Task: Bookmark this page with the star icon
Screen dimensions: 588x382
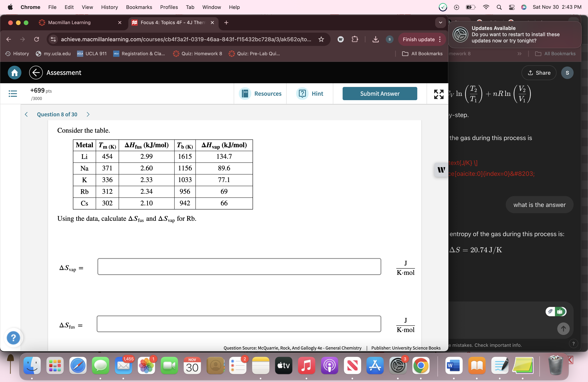Action: 321,39
